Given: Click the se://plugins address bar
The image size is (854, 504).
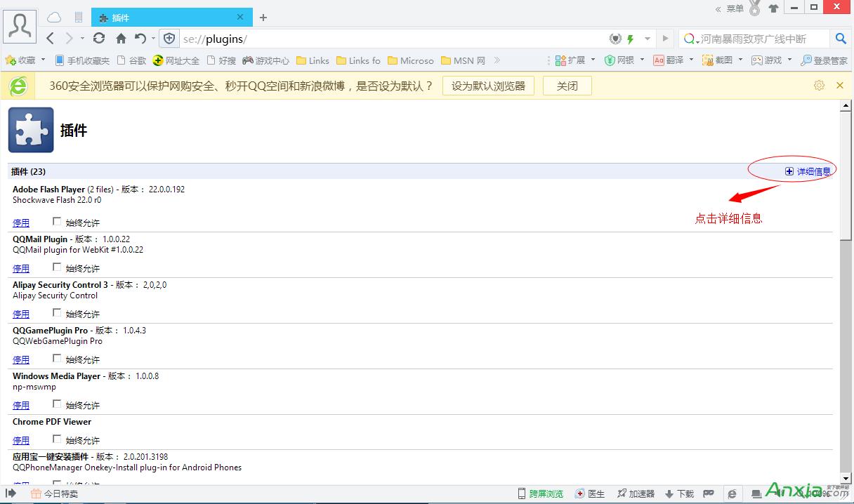Looking at the screenshot, I should click(393, 39).
